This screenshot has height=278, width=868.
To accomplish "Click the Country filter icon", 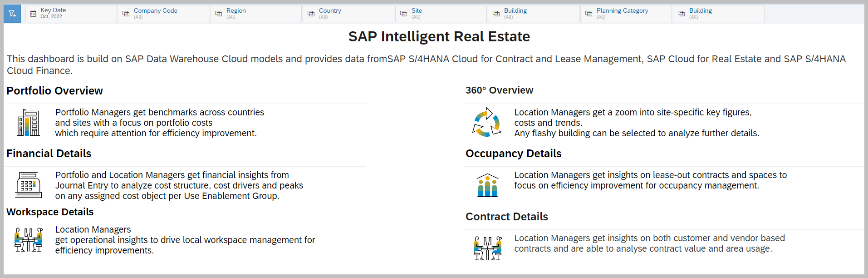I will point(311,14).
